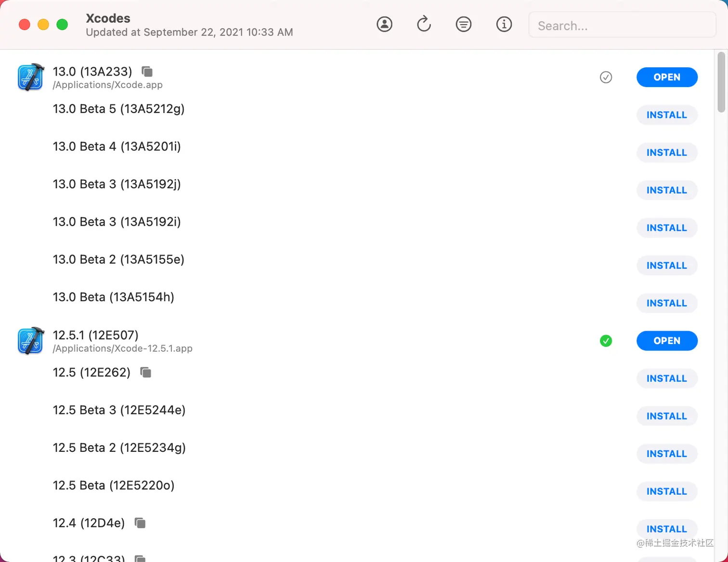Click the Xcode 12.5.1 app icon
This screenshot has height=562, width=728.
coord(31,341)
